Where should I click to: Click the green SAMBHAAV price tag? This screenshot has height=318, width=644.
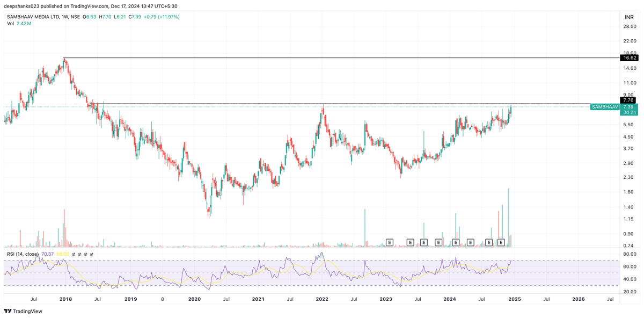click(x=605, y=107)
